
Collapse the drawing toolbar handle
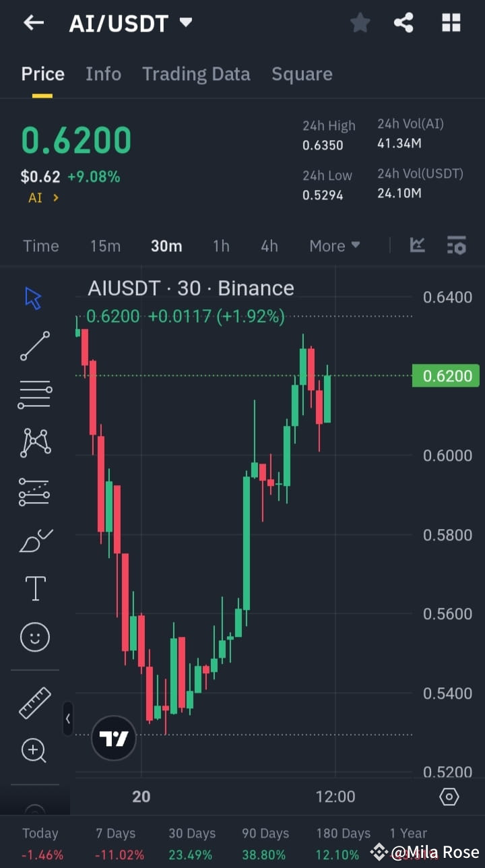[67, 718]
